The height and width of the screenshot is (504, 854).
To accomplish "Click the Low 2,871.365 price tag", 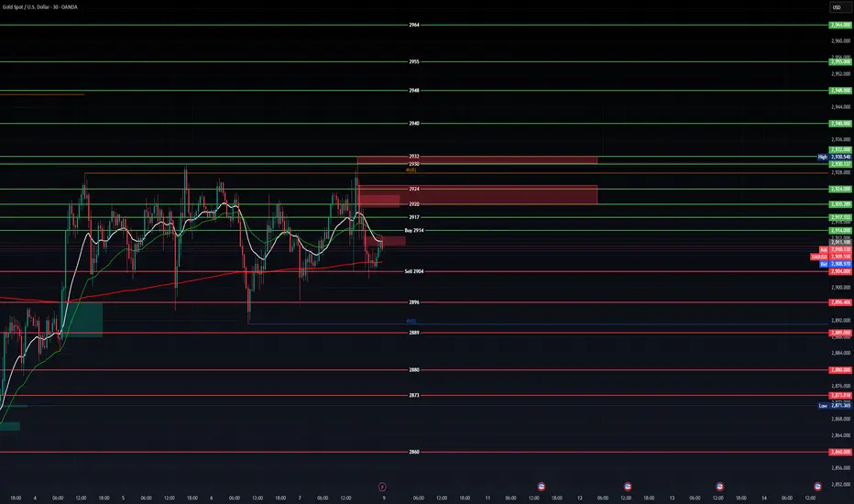I will pyautogui.click(x=835, y=405).
